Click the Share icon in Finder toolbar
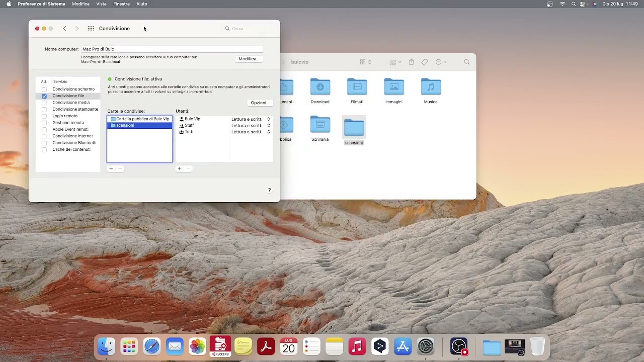 click(x=411, y=62)
